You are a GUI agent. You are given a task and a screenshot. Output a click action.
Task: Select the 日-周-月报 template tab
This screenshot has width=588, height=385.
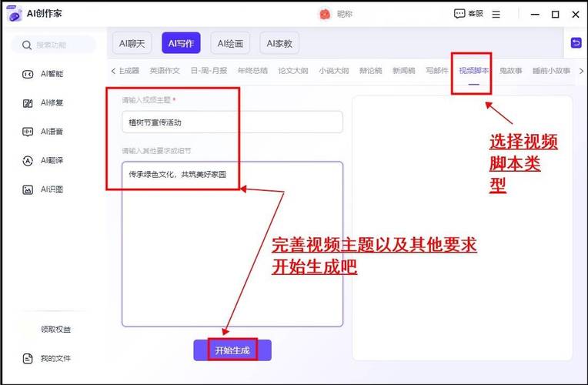click(209, 71)
